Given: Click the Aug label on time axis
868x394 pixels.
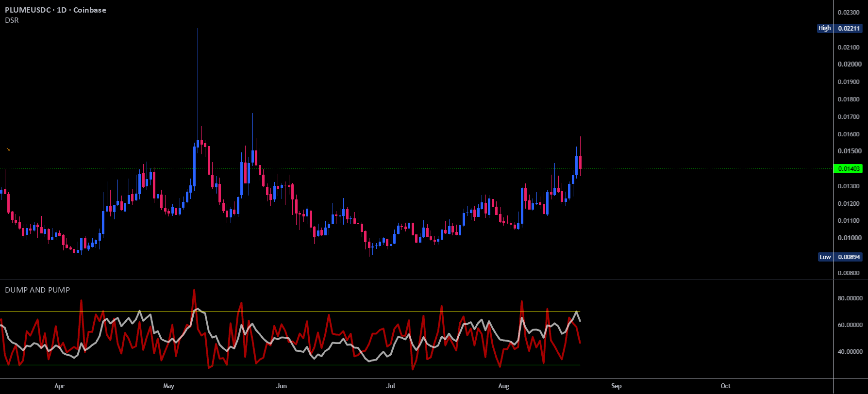Looking at the screenshot, I should coord(503,386).
